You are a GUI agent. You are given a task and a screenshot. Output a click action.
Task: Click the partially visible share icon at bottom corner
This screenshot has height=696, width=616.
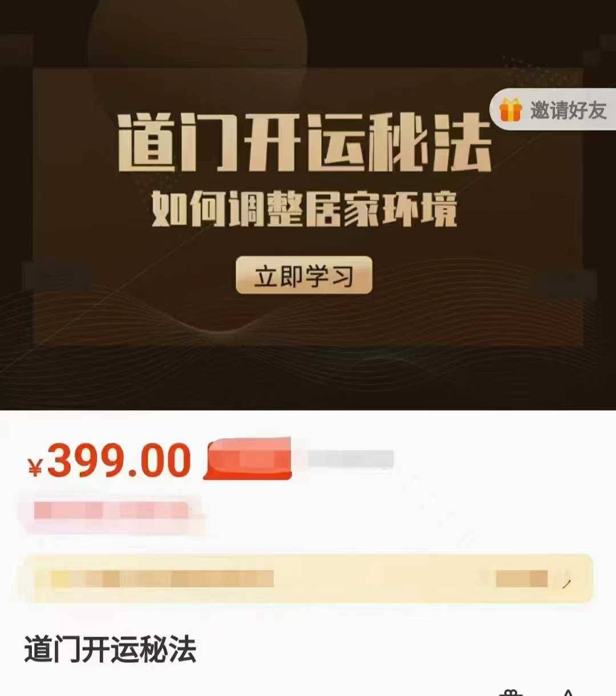[568, 692]
